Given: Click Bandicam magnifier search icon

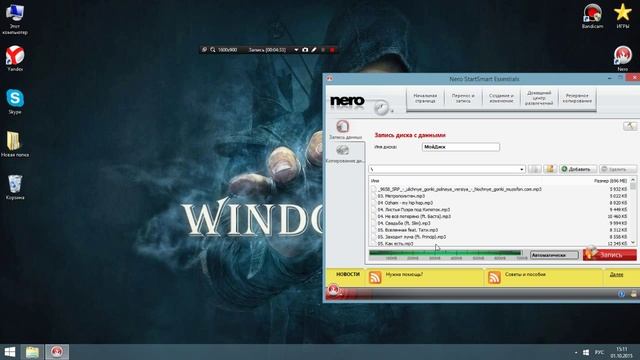Looking at the screenshot, I should [x=213, y=50].
